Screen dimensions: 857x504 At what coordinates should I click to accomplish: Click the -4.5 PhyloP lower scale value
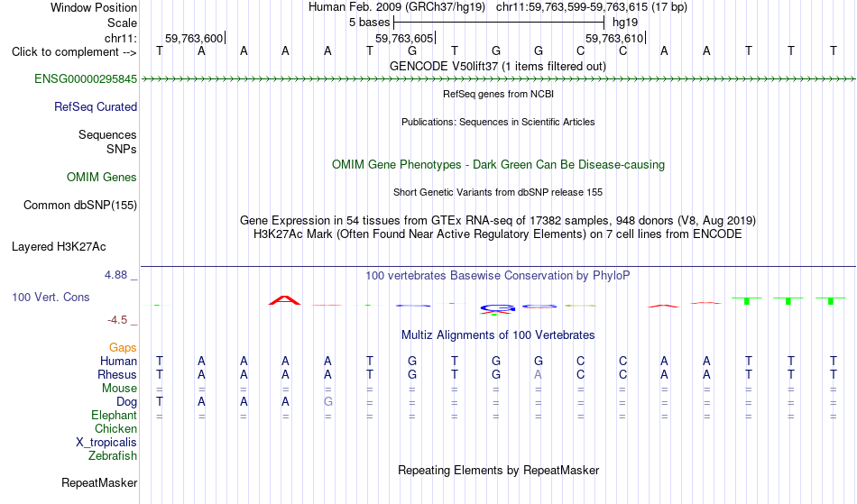117,320
